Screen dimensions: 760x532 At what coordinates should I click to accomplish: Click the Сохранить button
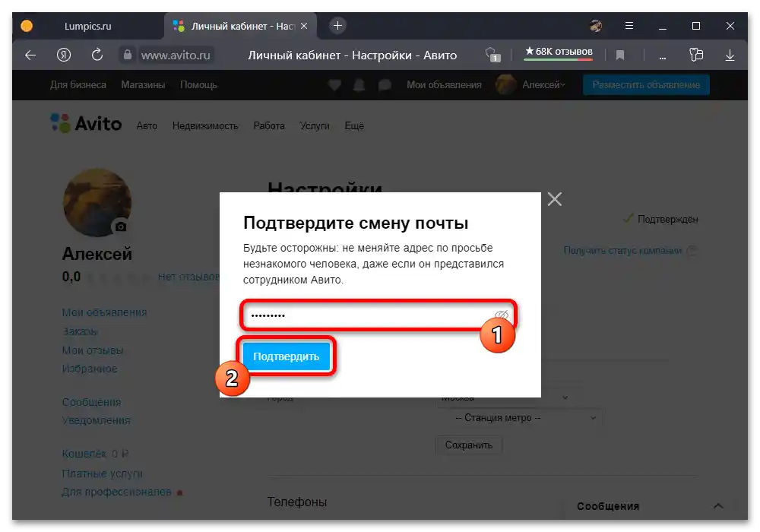469,445
